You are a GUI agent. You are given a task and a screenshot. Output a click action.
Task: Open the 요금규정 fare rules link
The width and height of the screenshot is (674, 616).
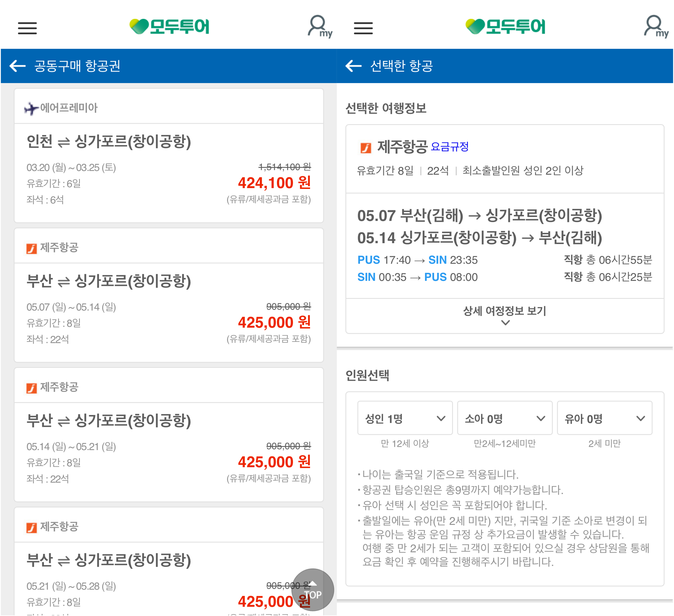(450, 146)
